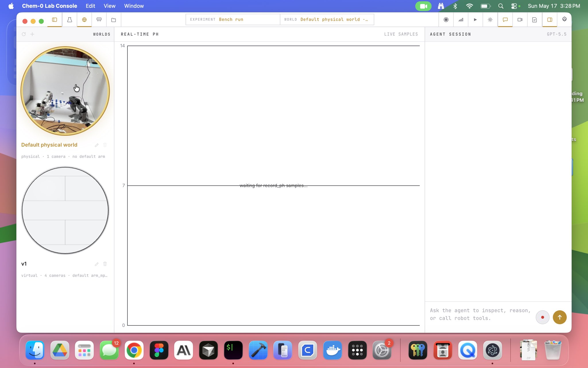
Task: Edit the Default physical world name
Action: 97,145
